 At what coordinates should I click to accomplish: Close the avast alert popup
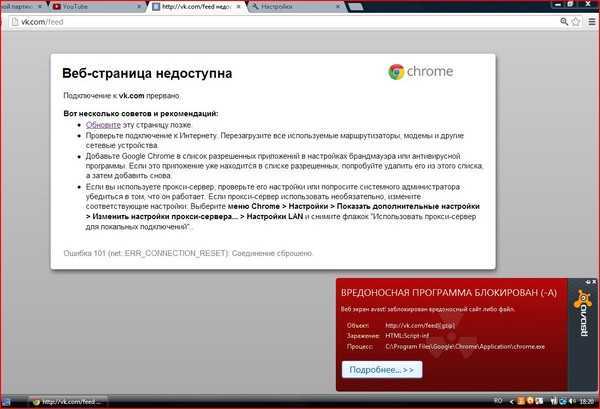point(594,282)
